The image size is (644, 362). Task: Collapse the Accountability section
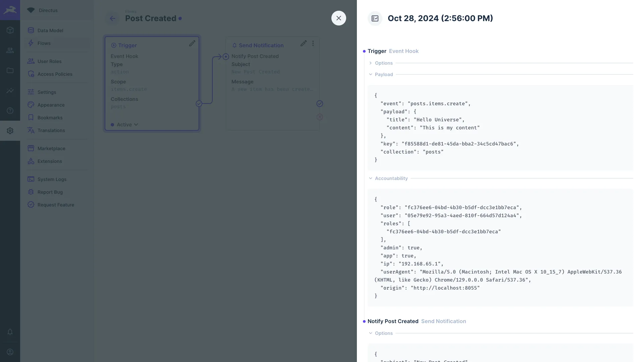pos(371,179)
